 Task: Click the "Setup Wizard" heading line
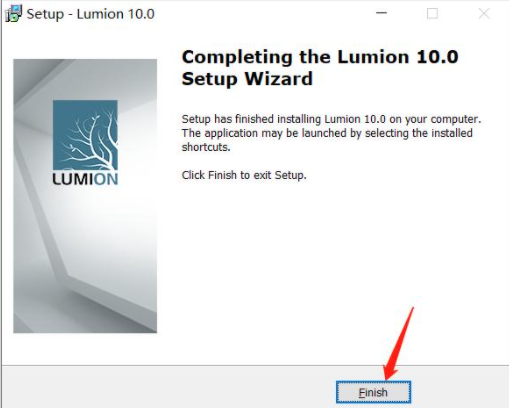247,79
